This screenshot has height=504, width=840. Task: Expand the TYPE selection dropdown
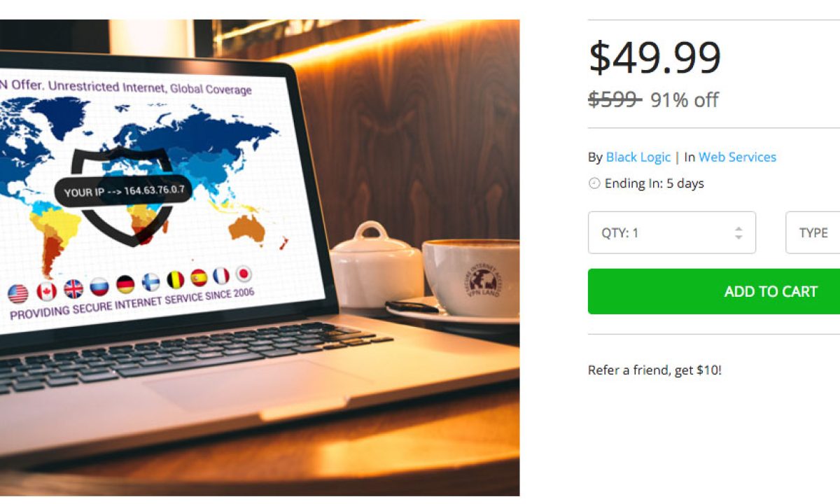click(813, 232)
